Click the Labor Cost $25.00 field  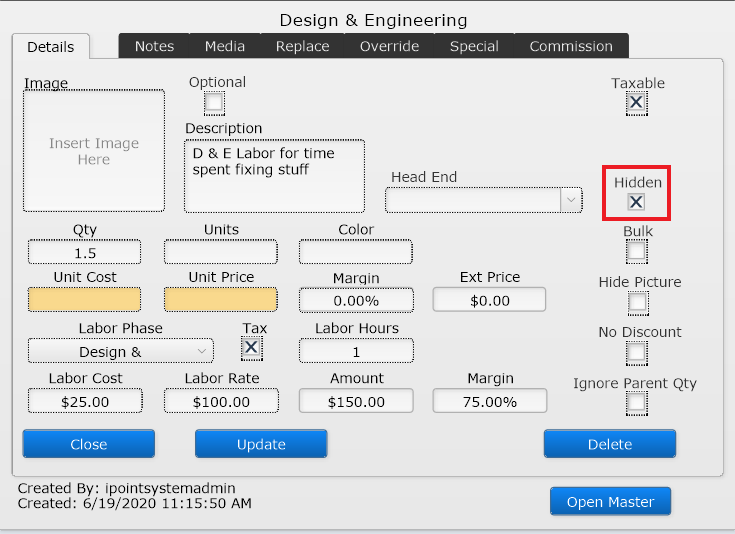[85, 401]
